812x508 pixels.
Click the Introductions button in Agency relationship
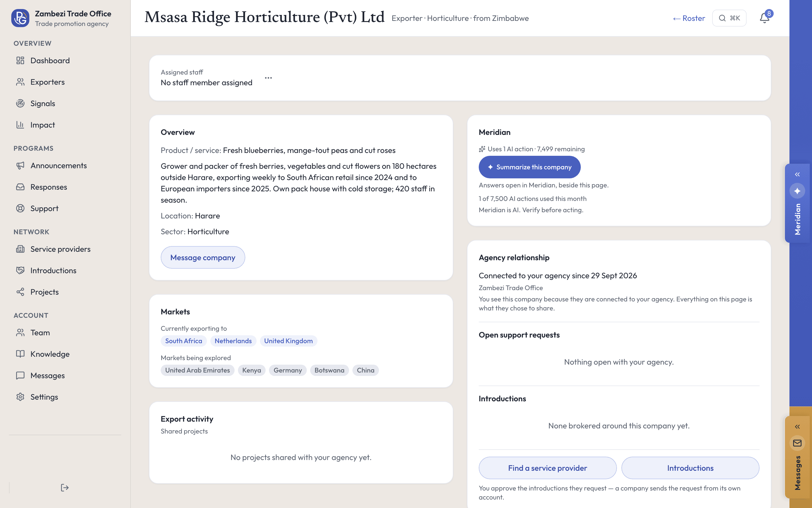click(690, 468)
